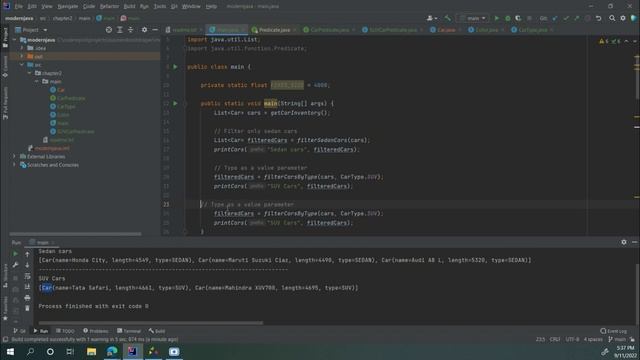Switch to Predicate.java editor tab
Image resolution: width=640 pixels, height=360 pixels.
[274, 30]
